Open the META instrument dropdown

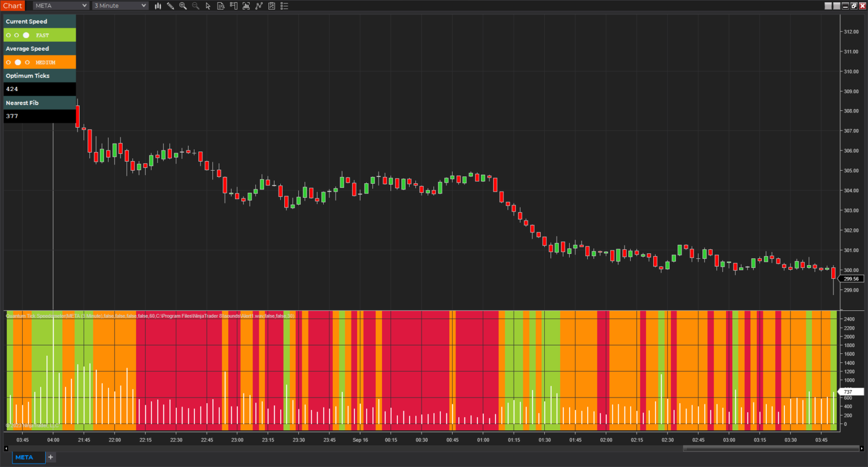click(60, 6)
